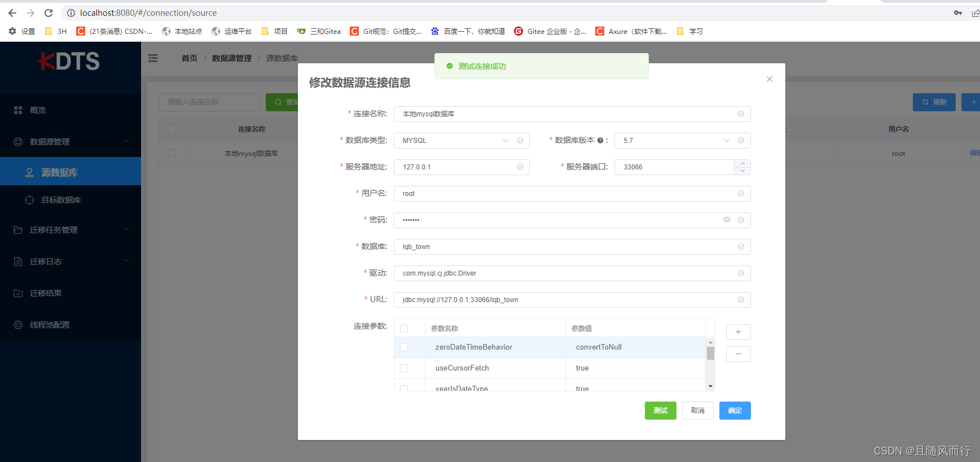Decrease port with stepper down arrow
Viewport: 980px width, 462px height.
tap(742, 171)
